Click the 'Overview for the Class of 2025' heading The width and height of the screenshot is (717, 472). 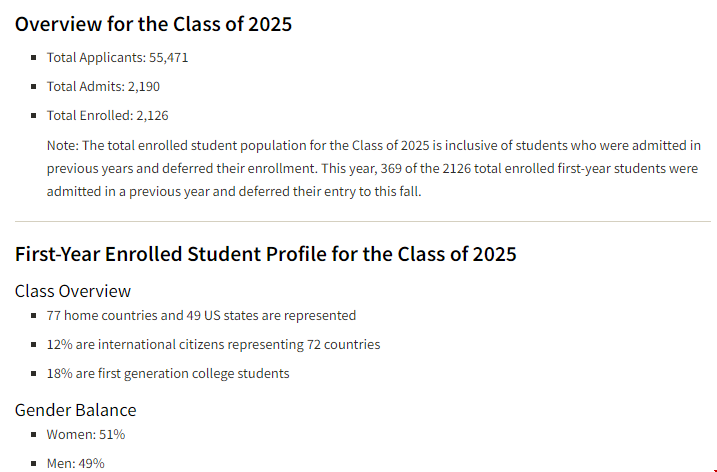[x=153, y=24]
